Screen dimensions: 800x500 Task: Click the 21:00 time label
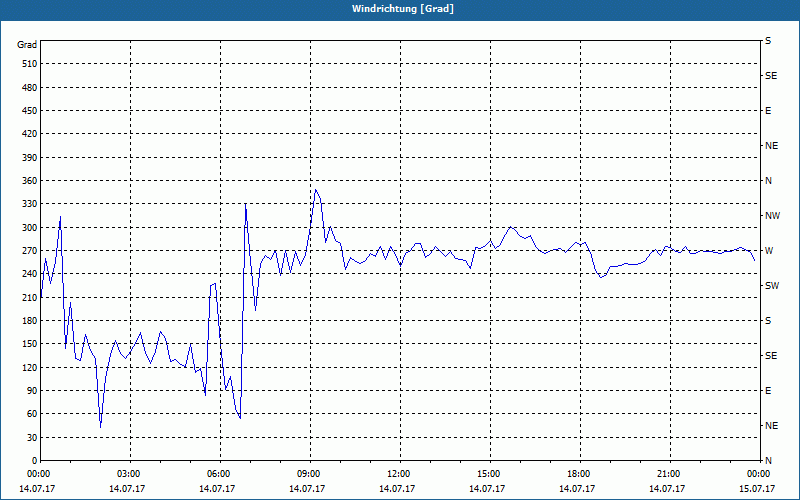tap(668, 474)
